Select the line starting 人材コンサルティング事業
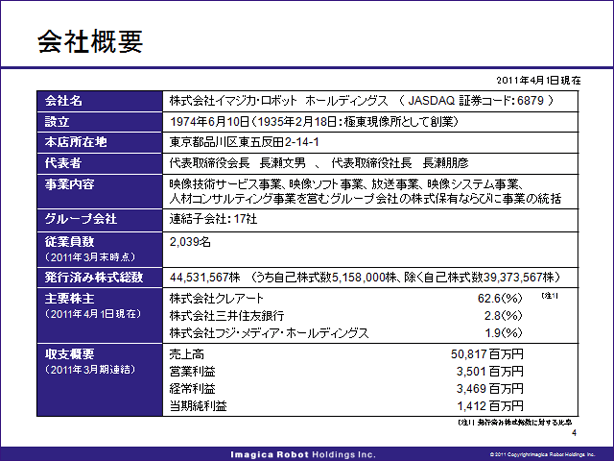Viewport: 614px width, 461px height. (365, 199)
